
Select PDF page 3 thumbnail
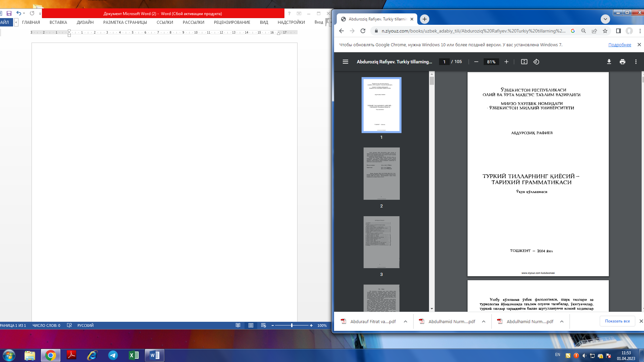click(381, 242)
